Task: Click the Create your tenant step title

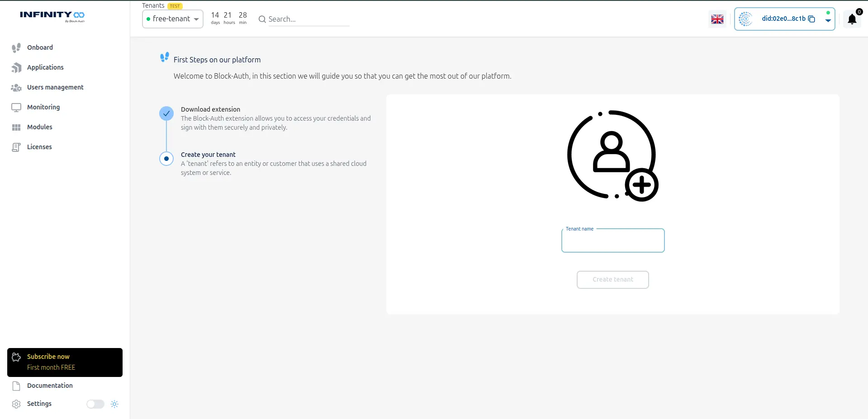Action: (x=208, y=155)
